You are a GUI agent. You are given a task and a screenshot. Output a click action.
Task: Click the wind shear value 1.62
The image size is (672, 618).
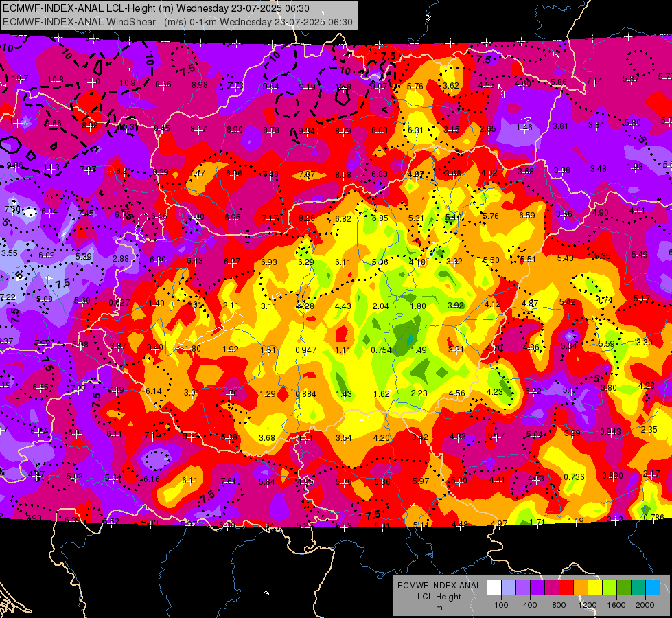(x=382, y=394)
